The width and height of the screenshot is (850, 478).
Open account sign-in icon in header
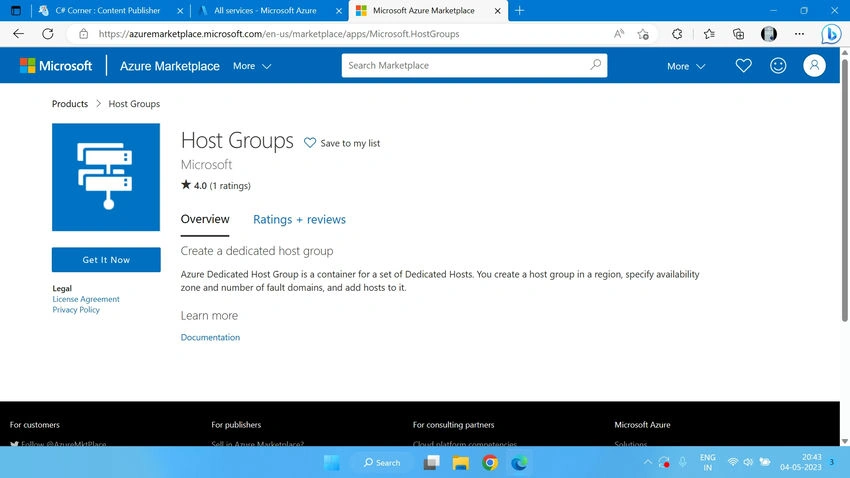click(x=814, y=66)
